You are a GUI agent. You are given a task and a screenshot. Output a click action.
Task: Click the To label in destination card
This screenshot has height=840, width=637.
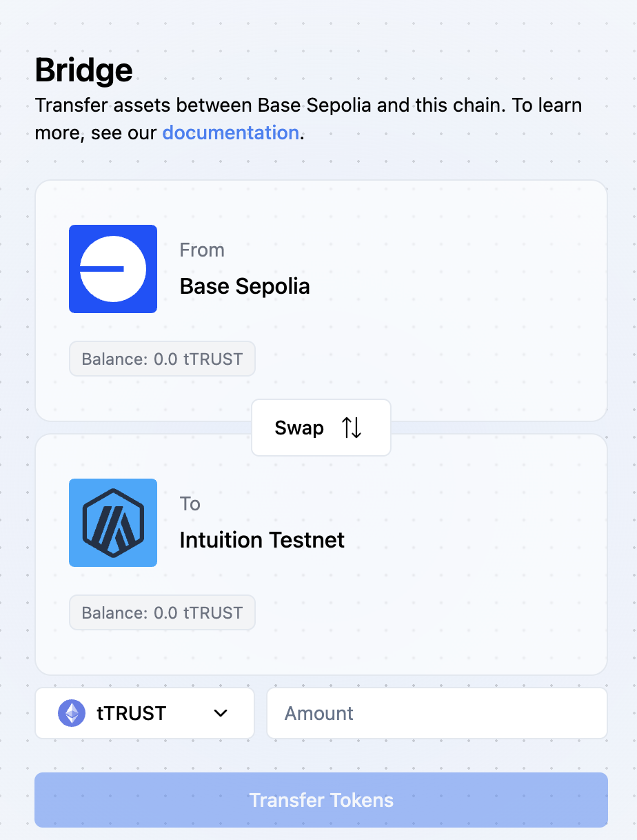pos(190,503)
